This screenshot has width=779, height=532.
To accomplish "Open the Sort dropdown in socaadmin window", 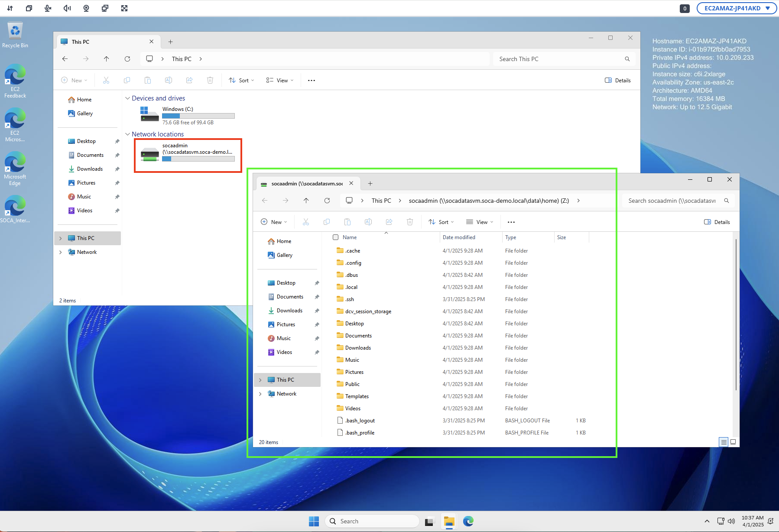I will click(x=441, y=222).
